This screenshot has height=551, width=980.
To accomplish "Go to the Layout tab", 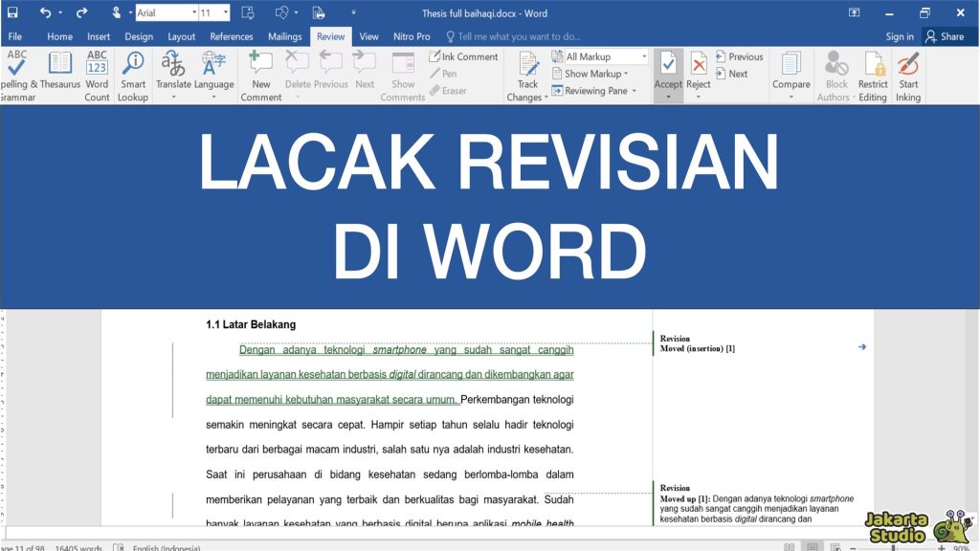I will pos(181,37).
